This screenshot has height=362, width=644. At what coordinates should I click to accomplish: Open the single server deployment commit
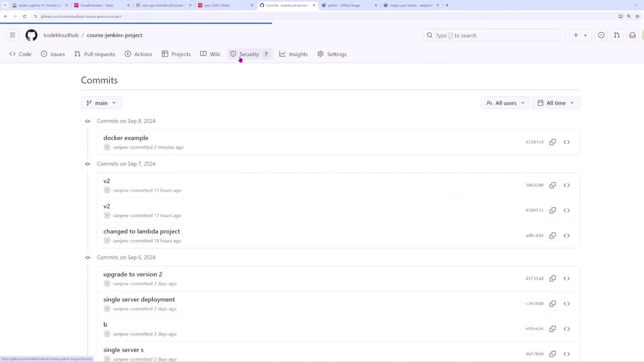(x=139, y=299)
